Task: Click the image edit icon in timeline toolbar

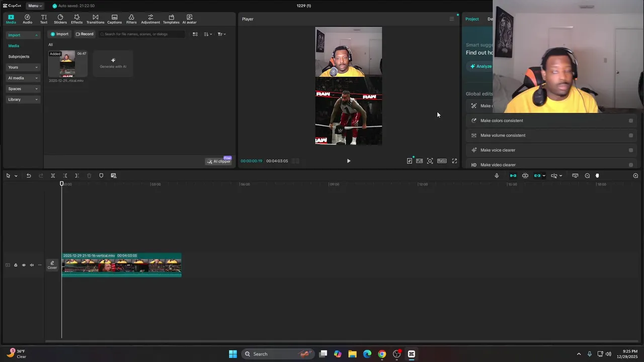Action: [x=113, y=175]
